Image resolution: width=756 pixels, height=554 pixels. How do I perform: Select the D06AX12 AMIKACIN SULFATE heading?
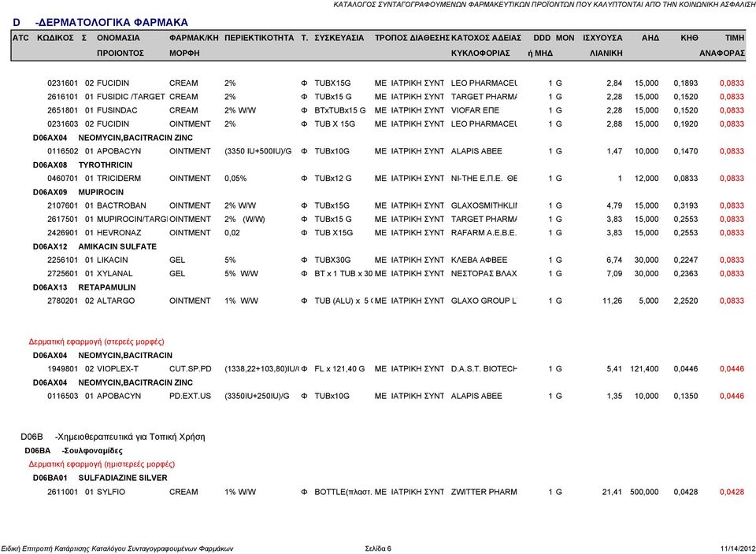tap(94, 246)
